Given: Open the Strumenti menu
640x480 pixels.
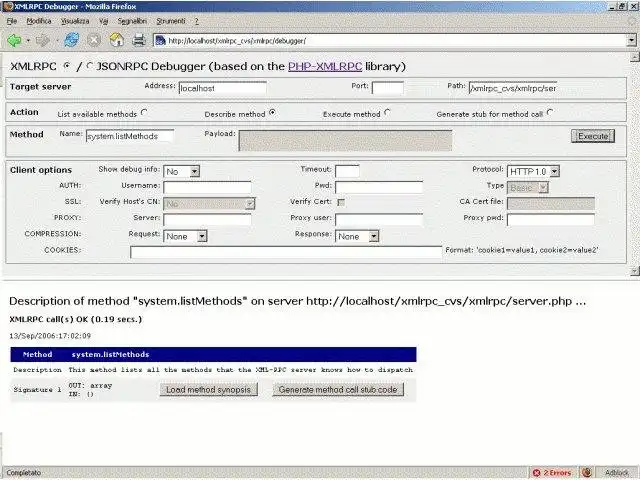Looking at the screenshot, I should pos(171,21).
